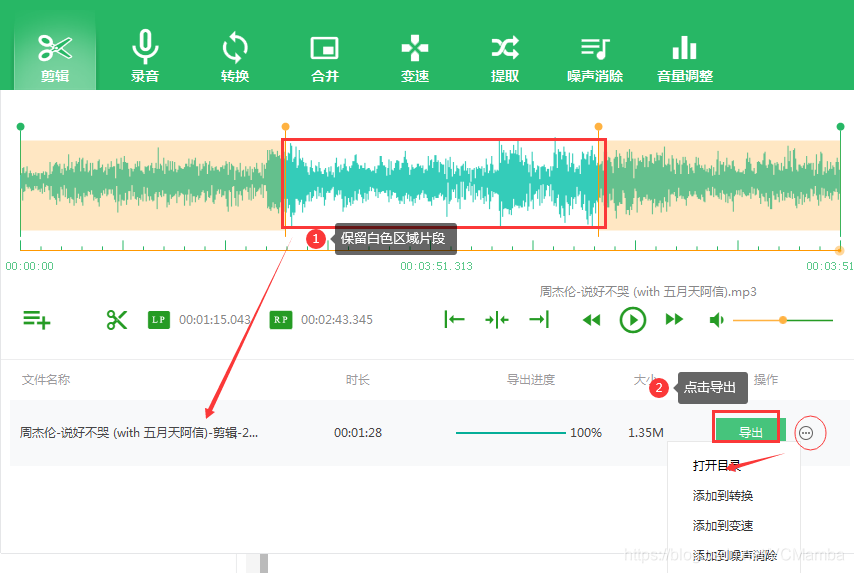Open the 噪声消除 noise removal tab
Screen dimensions: 854x573
(x=595, y=58)
